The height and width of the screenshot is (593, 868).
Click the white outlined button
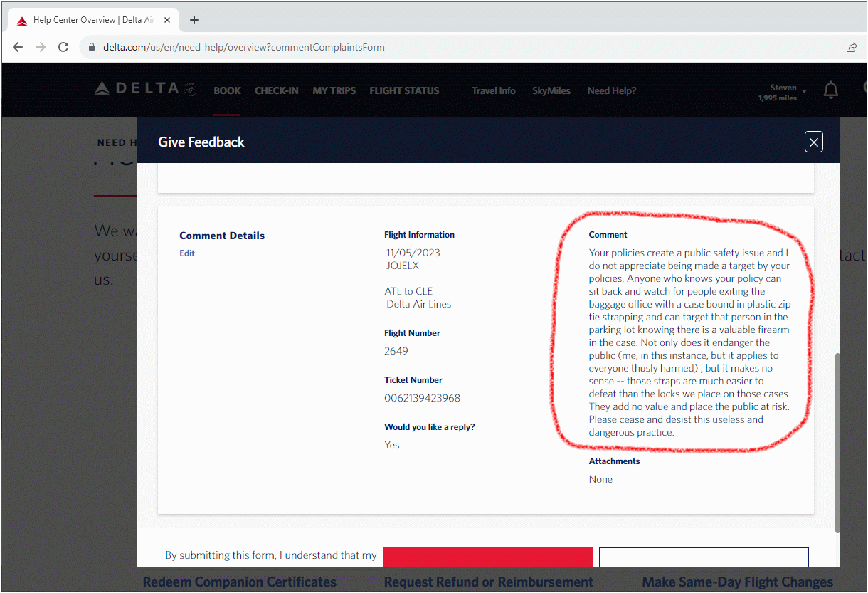tap(704, 557)
